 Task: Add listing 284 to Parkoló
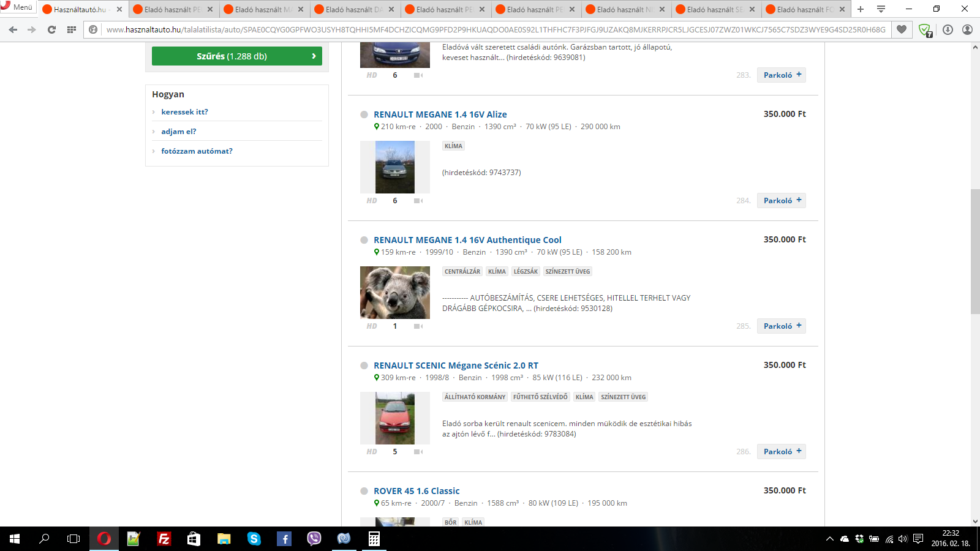click(782, 200)
